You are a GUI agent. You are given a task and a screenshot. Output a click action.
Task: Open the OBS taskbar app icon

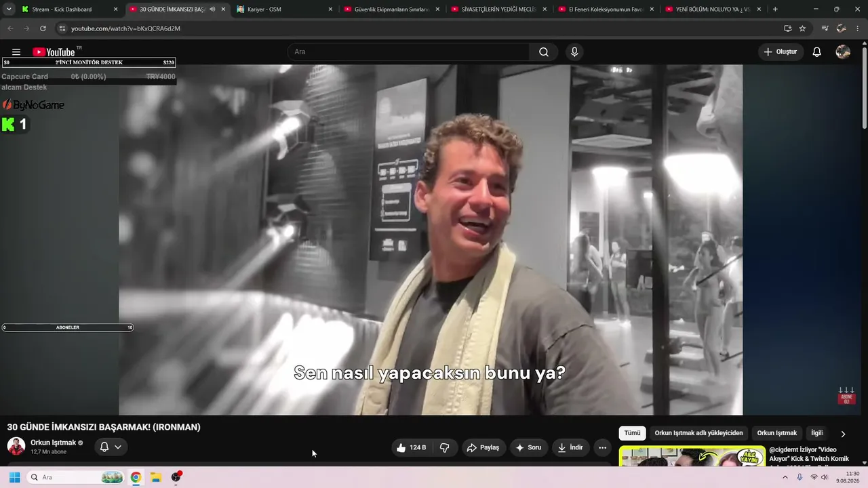(x=176, y=477)
